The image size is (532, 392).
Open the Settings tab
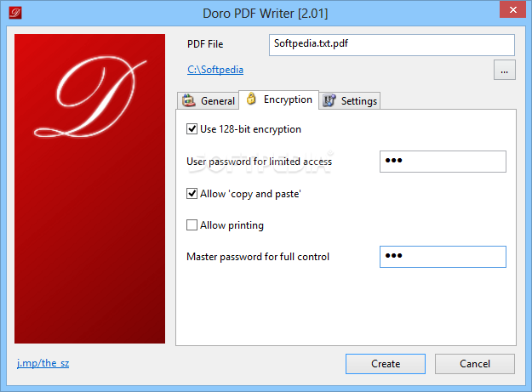click(x=350, y=100)
